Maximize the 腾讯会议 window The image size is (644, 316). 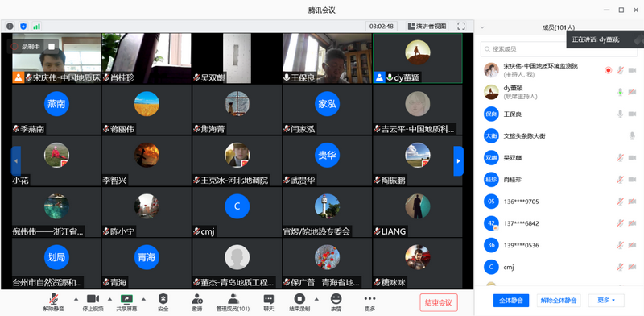(x=621, y=10)
